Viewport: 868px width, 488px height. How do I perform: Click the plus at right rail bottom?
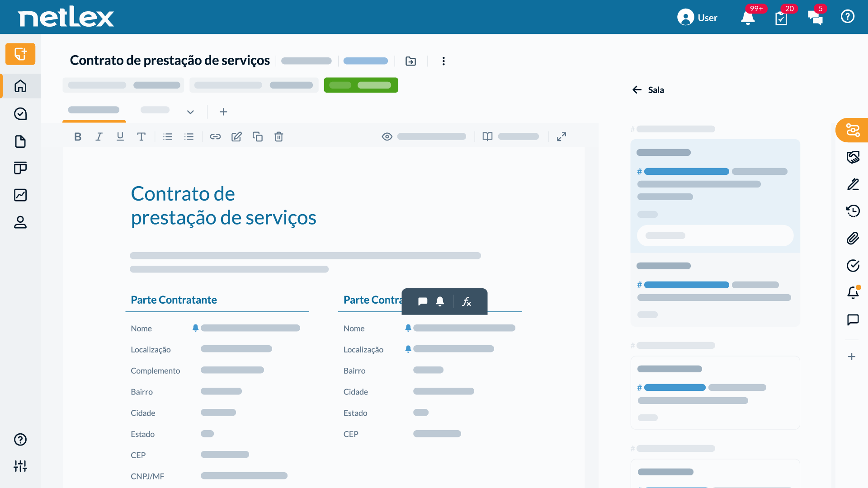coord(852,357)
